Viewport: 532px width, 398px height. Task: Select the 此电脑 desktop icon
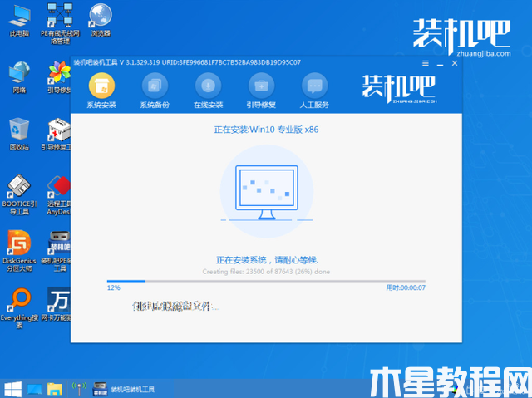click(x=19, y=21)
